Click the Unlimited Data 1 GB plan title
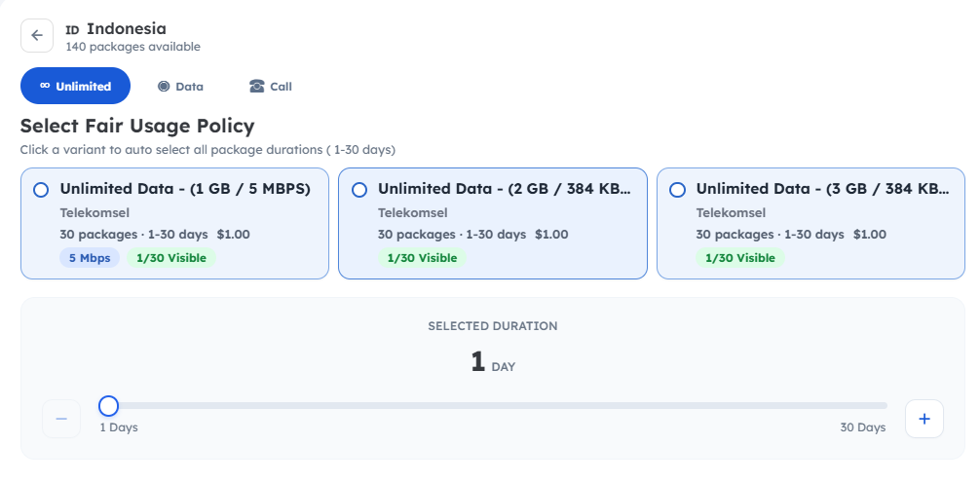Screen dimensions: 980x482 [x=185, y=189]
